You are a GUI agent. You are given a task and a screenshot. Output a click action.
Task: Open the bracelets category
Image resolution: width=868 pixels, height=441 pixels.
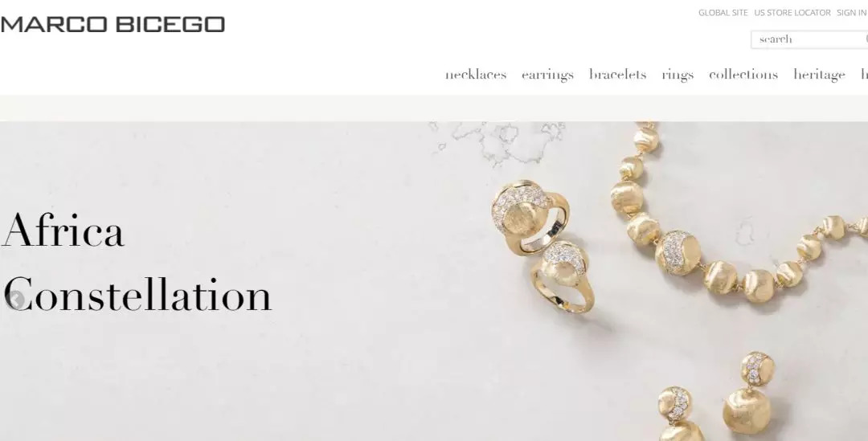618,75
